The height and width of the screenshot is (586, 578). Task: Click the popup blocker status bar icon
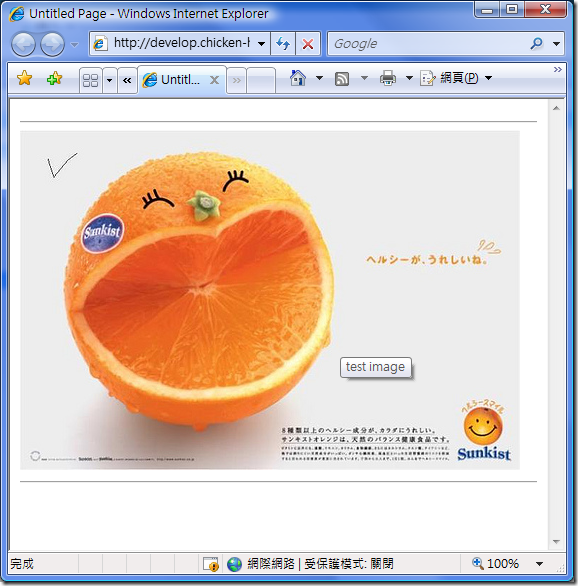tap(211, 564)
